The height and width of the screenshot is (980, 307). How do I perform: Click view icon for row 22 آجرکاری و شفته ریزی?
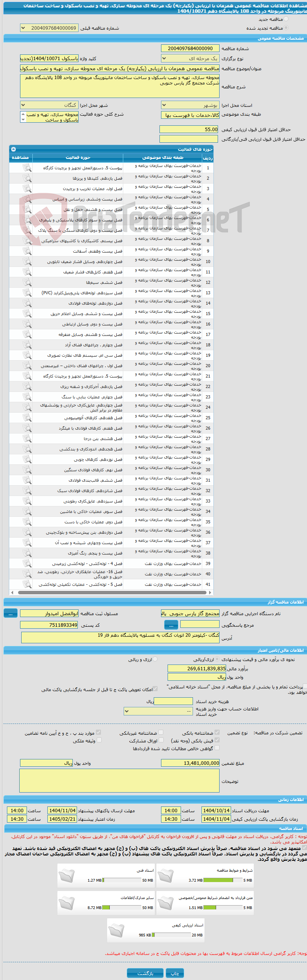tap(27, 386)
